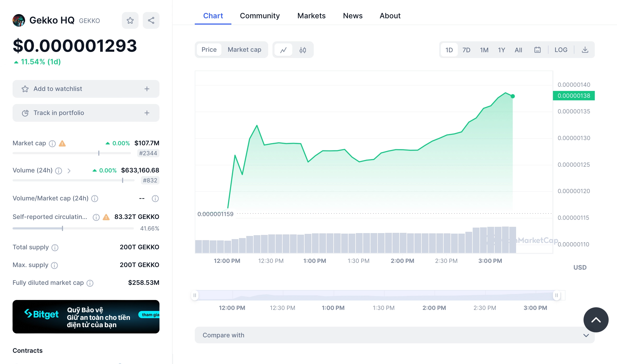
Task: Open the calendar date picker icon
Action: point(538,49)
